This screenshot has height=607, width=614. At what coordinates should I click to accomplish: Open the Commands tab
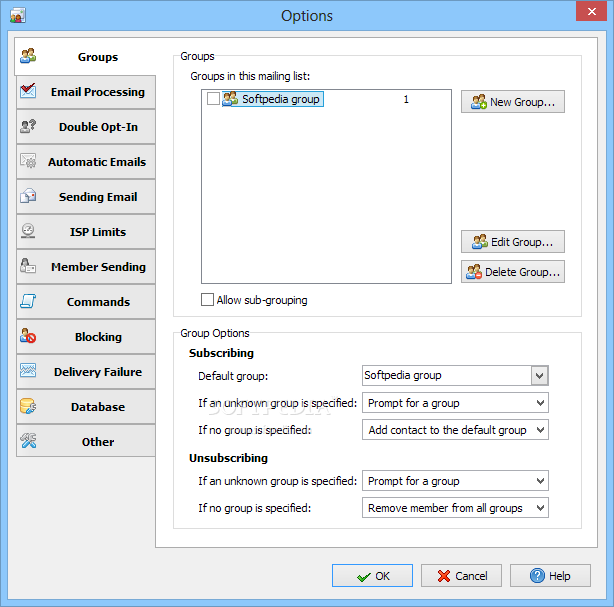[86, 302]
